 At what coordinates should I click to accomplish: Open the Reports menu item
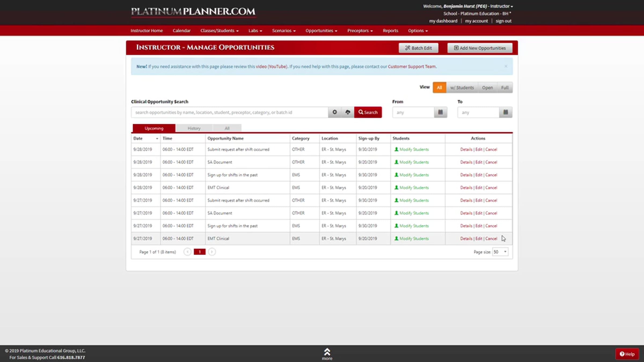pyautogui.click(x=390, y=31)
